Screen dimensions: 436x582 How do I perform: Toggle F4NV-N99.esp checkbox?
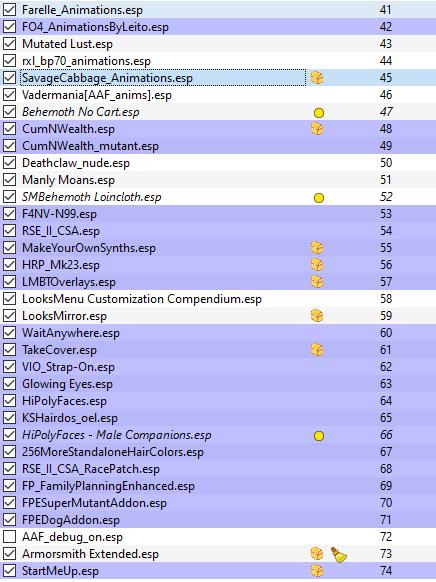coord(9,214)
